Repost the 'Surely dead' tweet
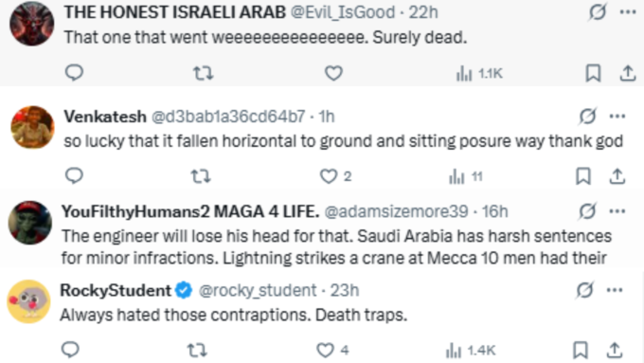The image size is (644, 363). (x=204, y=74)
